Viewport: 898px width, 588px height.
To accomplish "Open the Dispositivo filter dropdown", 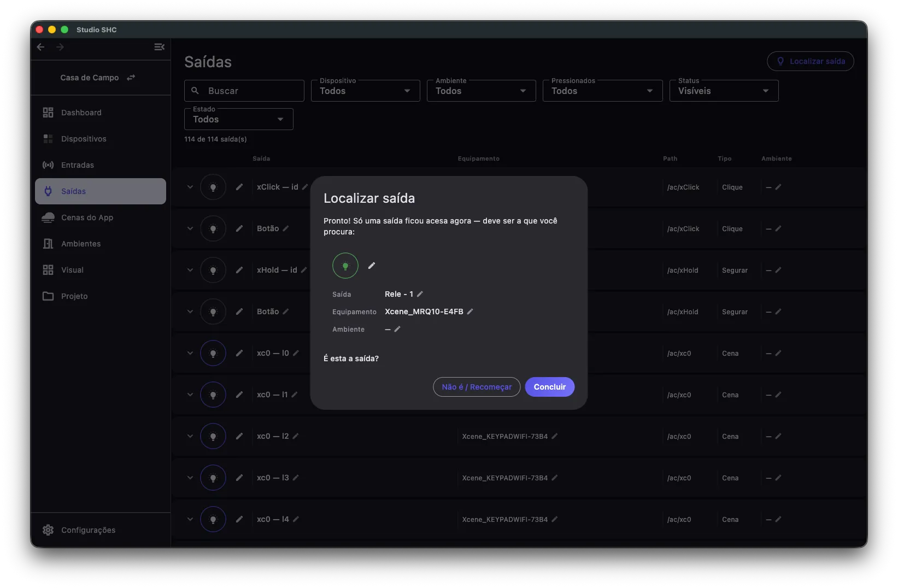I will point(366,91).
